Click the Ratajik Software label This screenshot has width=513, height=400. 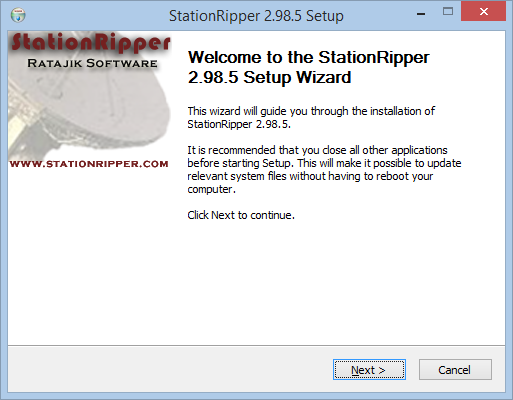pyautogui.click(x=92, y=63)
